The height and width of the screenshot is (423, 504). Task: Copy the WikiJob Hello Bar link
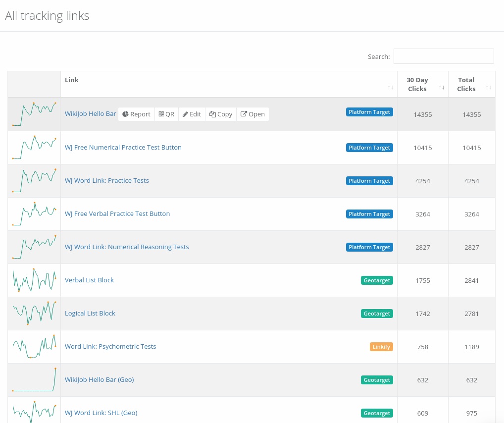click(221, 114)
